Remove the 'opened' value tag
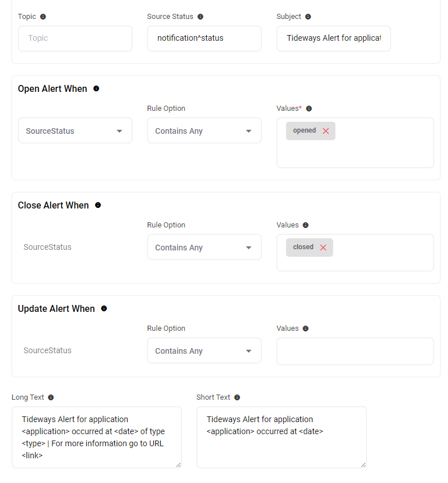Image resolution: width=448 pixels, height=483 pixels. point(326,131)
